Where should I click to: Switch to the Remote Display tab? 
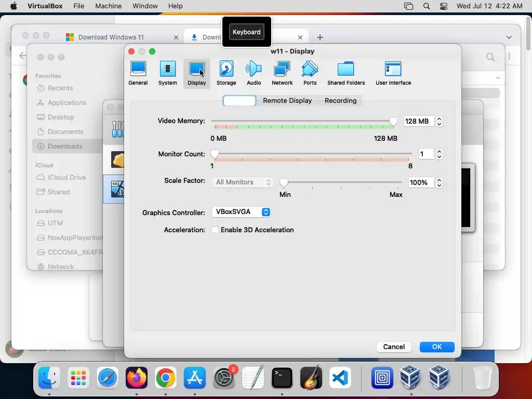[x=287, y=100]
